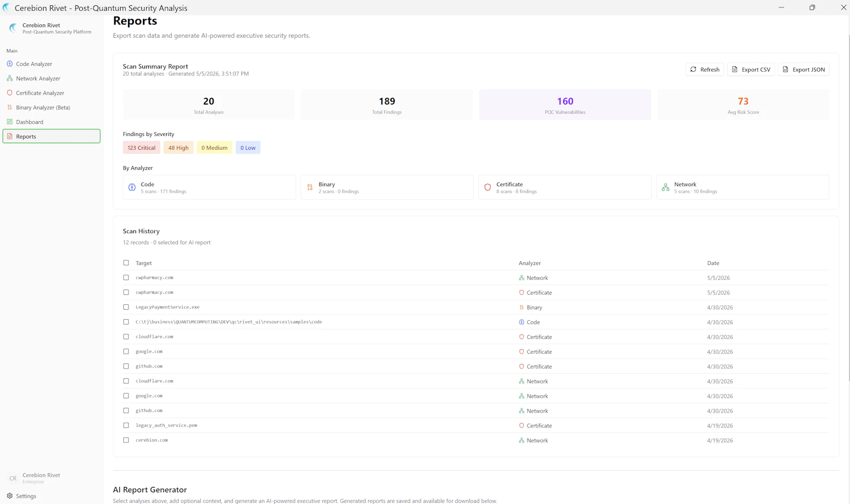Check the LegacyPaymentService.exe row
This screenshot has width=850, height=504.
click(126, 307)
